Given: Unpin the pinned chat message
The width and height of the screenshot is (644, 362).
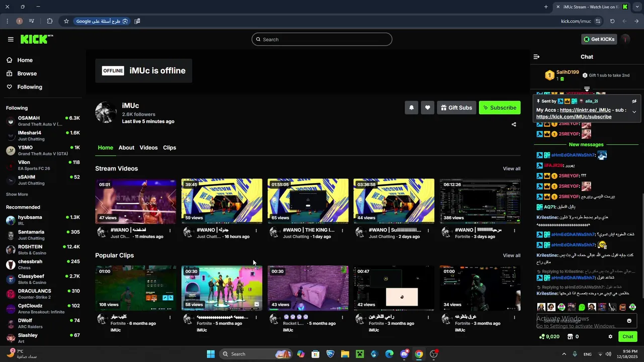Looking at the screenshot, I should pos(634,101).
